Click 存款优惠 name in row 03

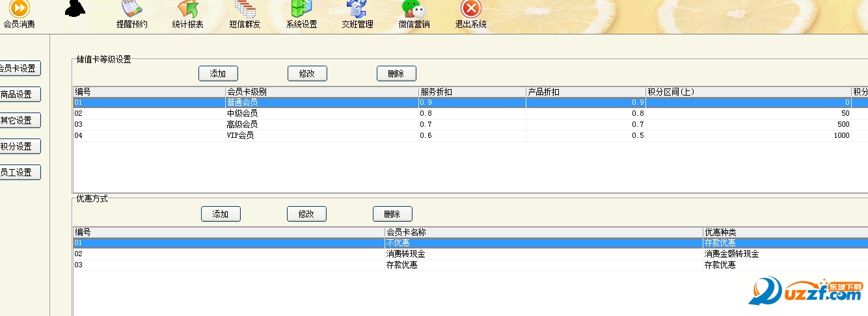(402, 265)
